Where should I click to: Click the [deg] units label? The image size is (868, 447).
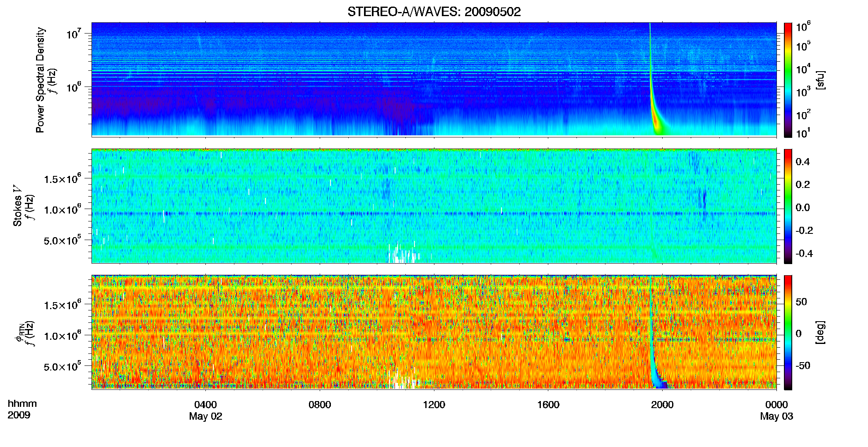820,332
